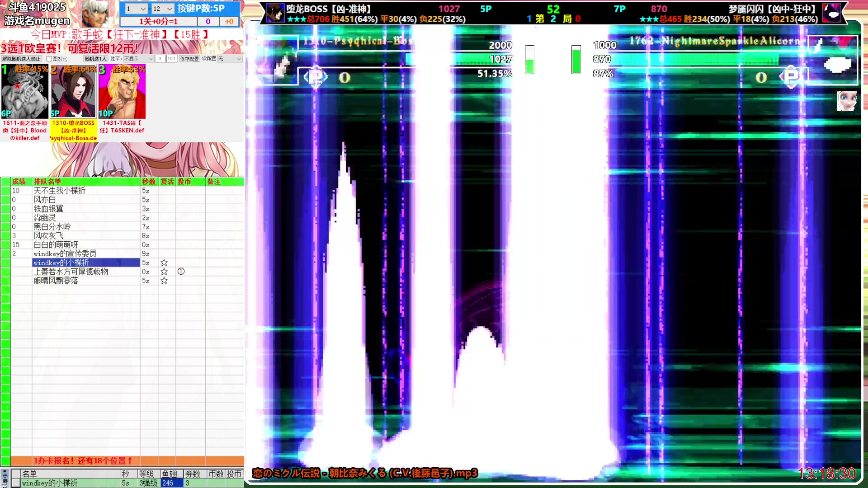The height and width of the screenshot is (488, 868).
Task: Click the vertical side tab at bottom-left corner
Action: pos(5,478)
